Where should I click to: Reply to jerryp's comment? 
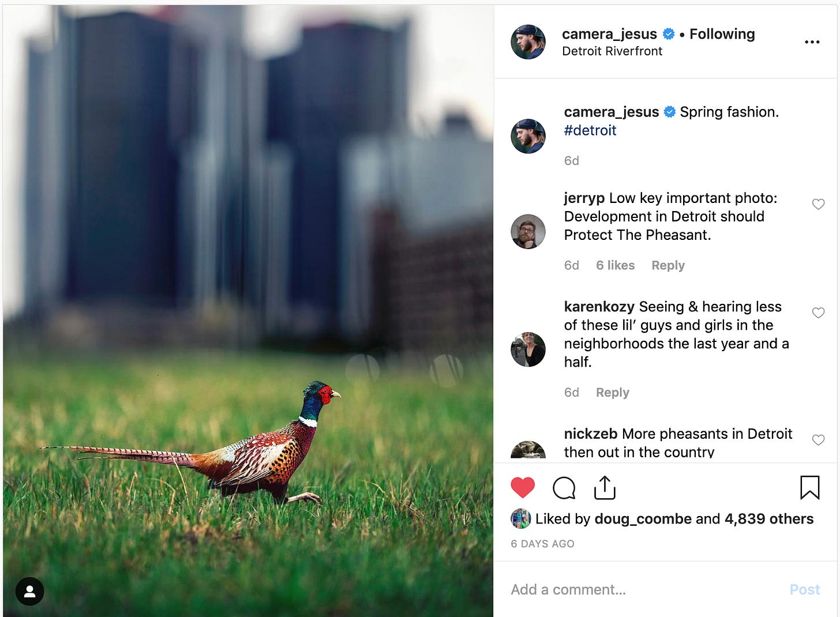[x=667, y=265]
